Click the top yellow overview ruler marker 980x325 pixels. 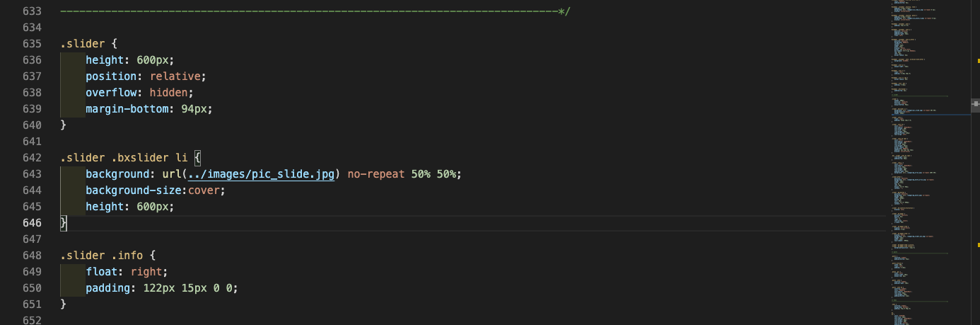(x=978, y=62)
